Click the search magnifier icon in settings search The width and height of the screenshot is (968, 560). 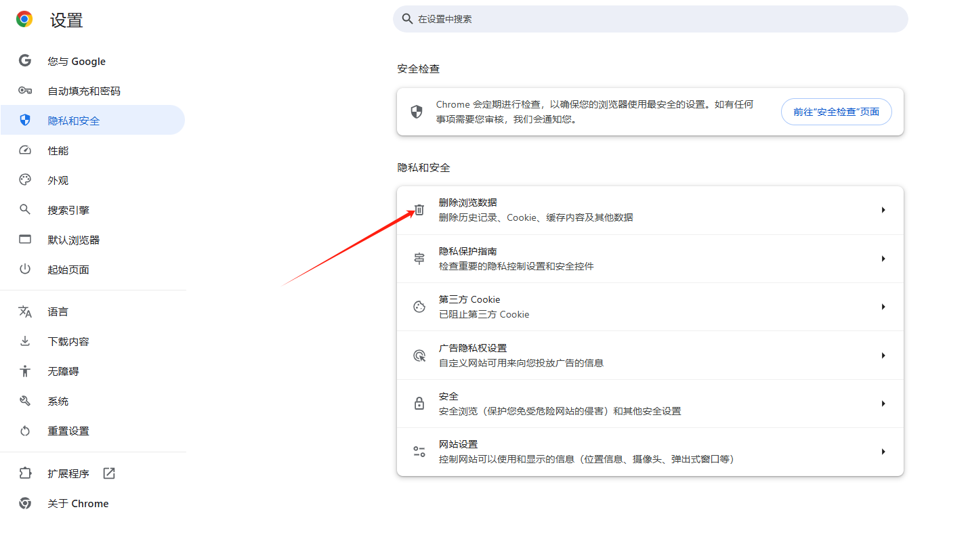pyautogui.click(x=407, y=19)
